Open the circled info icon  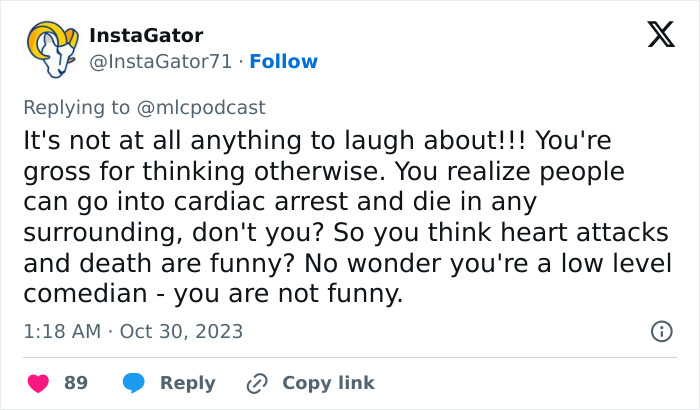tap(661, 331)
